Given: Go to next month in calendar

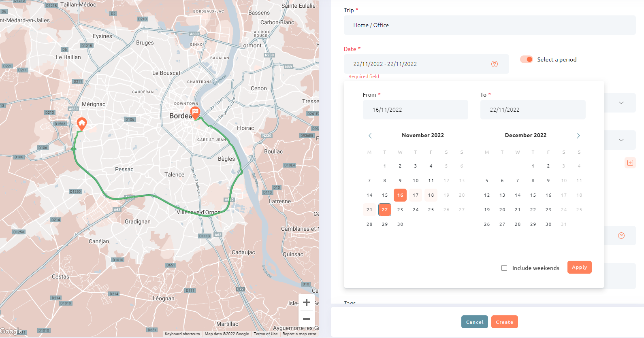Looking at the screenshot, I should click(x=578, y=136).
